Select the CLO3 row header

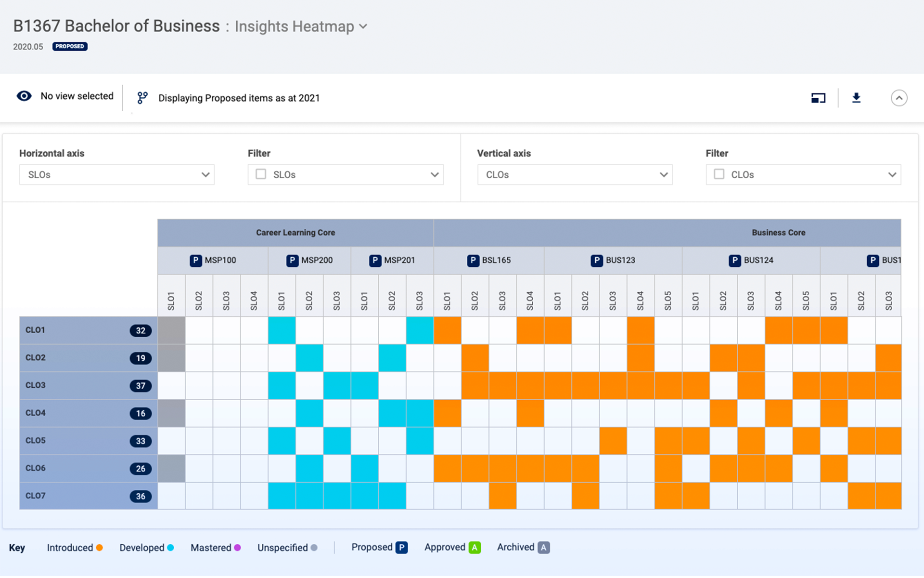(89, 385)
